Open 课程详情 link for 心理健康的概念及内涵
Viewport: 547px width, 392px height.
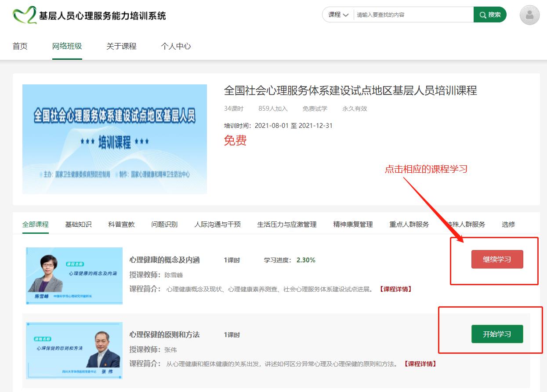click(x=395, y=289)
